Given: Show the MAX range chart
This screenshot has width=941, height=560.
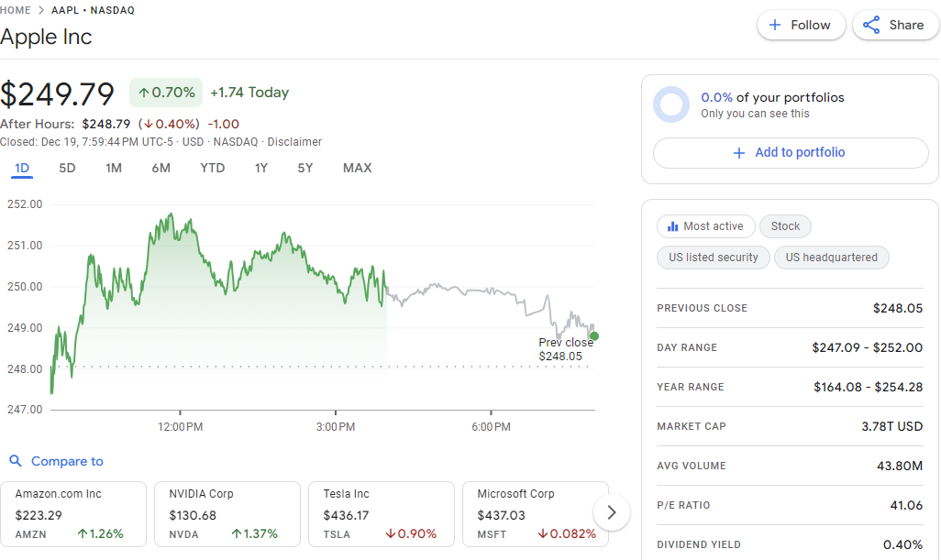Looking at the screenshot, I should pyautogui.click(x=357, y=169).
